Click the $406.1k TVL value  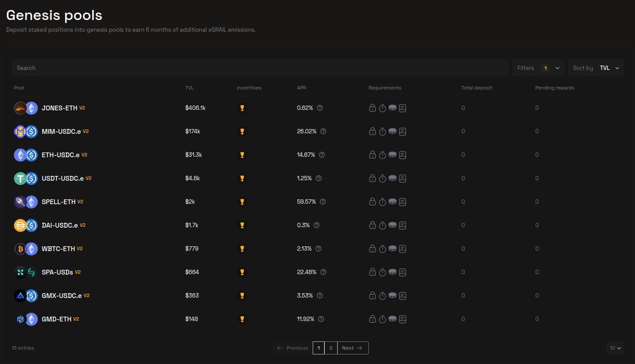coord(196,108)
